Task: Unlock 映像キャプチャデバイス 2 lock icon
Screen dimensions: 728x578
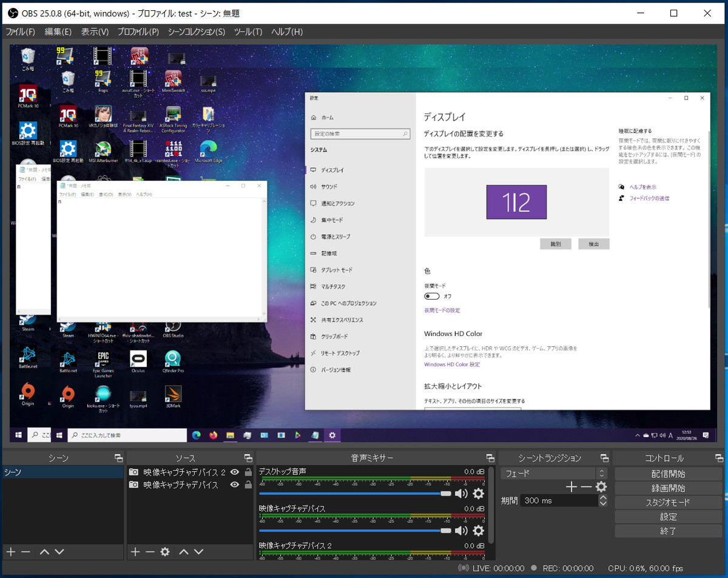Action: (248, 472)
